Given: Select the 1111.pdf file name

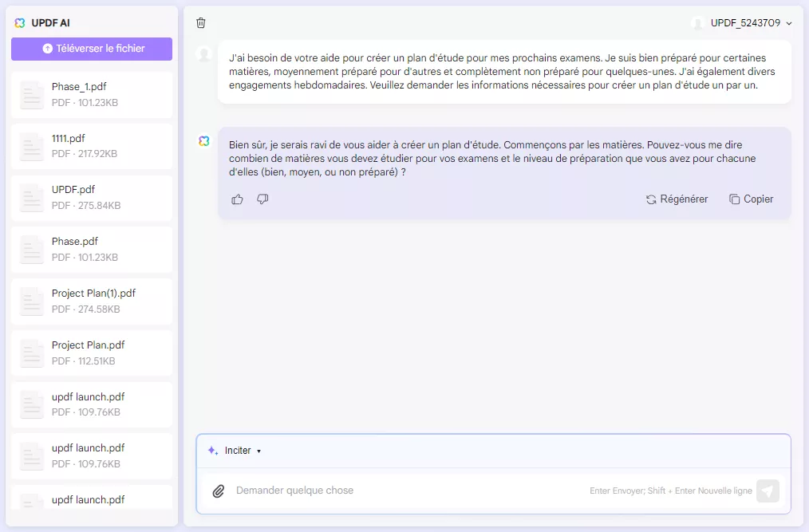Looking at the screenshot, I should [68, 138].
